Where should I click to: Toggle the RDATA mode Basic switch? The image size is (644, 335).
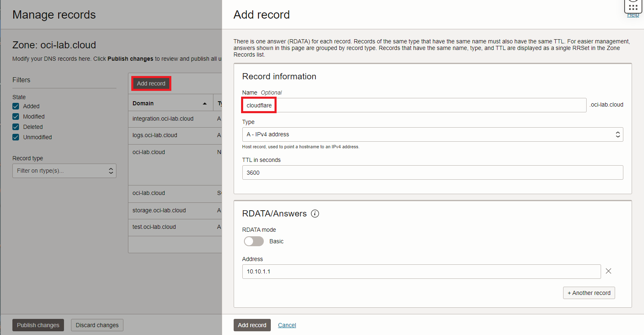pyautogui.click(x=253, y=241)
